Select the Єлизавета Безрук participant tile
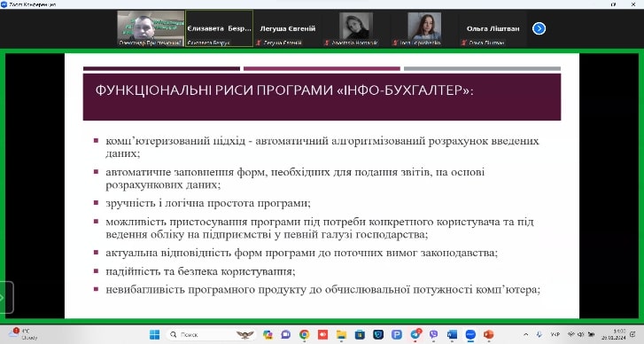The height and width of the screenshot is (344, 644). click(220, 28)
